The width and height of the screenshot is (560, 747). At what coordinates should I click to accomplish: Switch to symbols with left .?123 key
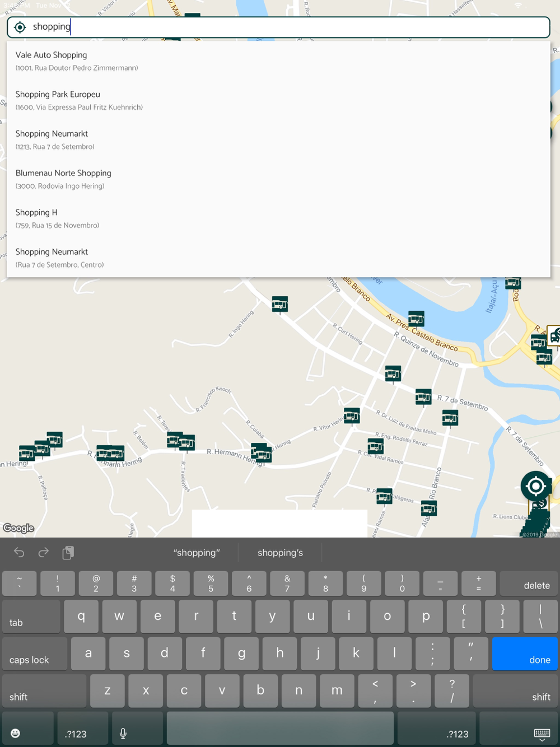pyautogui.click(x=83, y=728)
